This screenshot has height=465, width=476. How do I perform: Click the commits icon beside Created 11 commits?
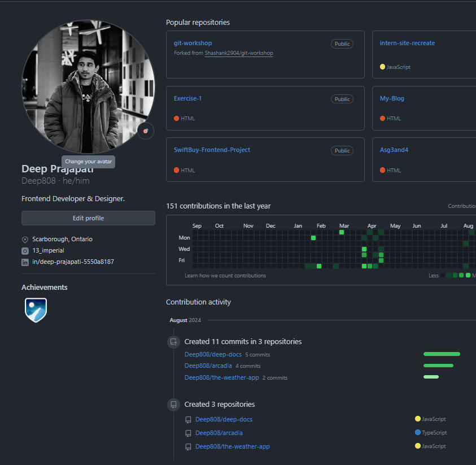click(x=174, y=342)
